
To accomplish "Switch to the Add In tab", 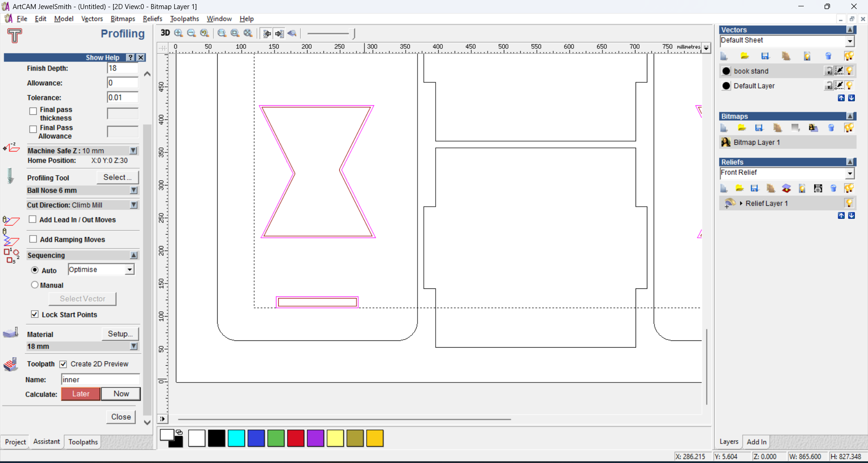I will point(756,442).
